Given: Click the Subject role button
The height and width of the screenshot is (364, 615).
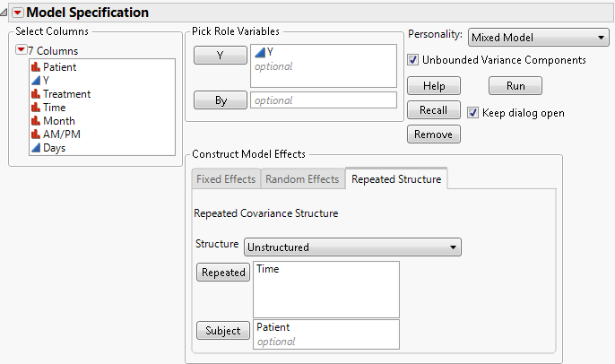Looking at the screenshot, I should 222,331.
